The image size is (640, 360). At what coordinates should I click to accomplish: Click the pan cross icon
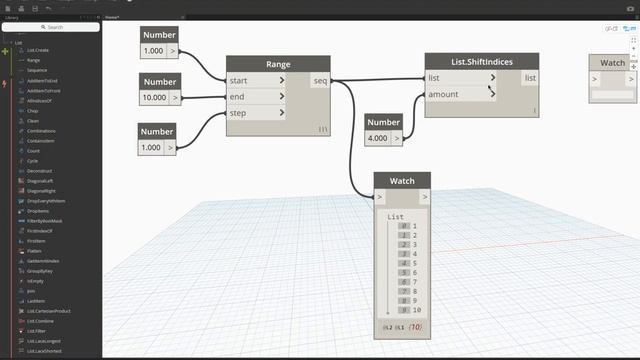click(x=633, y=66)
